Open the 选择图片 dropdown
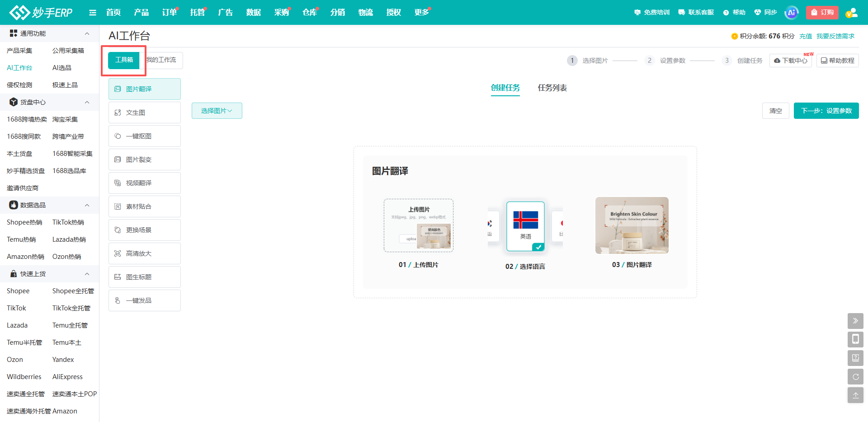The image size is (868, 422). [217, 111]
